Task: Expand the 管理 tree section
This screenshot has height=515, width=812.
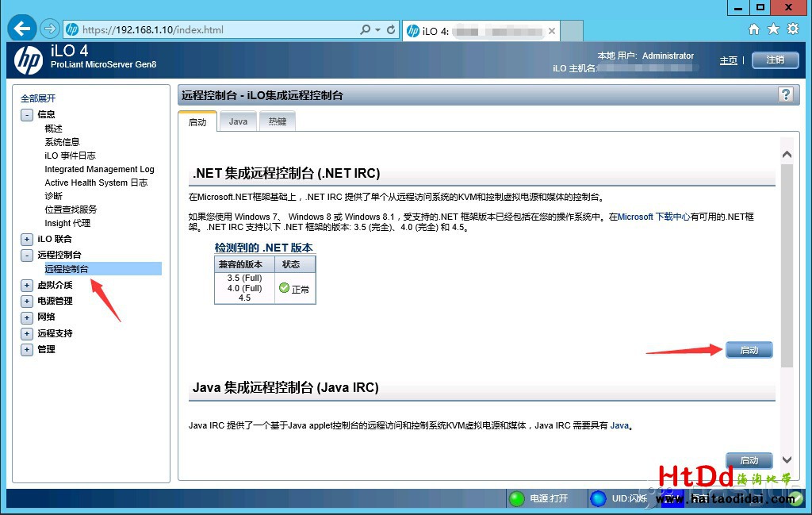Action: pos(27,350)
